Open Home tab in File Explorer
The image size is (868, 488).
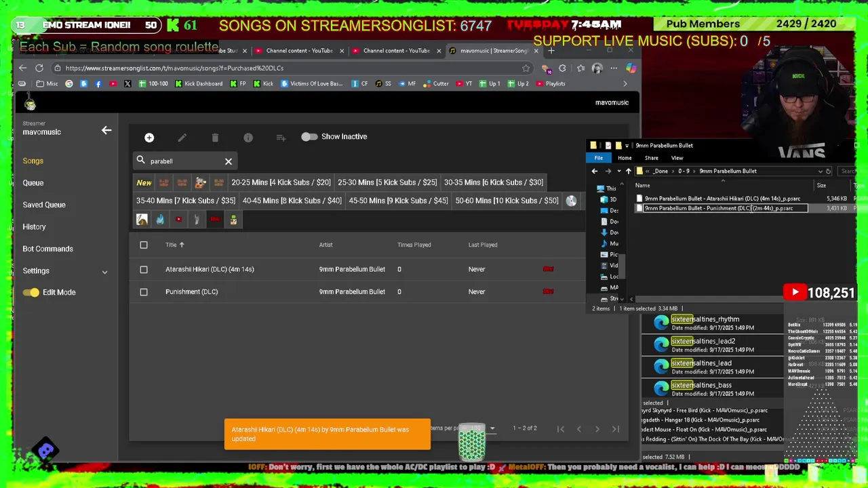click(625, 158)
